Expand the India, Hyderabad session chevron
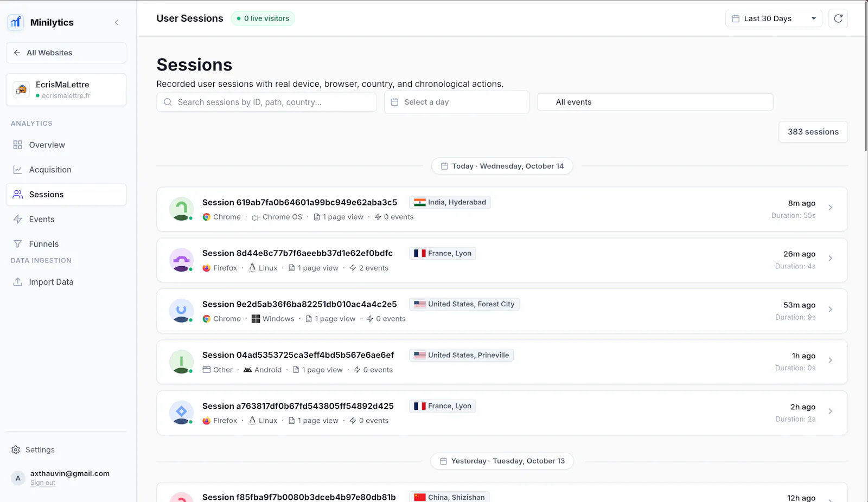 (x=830, y=208)
